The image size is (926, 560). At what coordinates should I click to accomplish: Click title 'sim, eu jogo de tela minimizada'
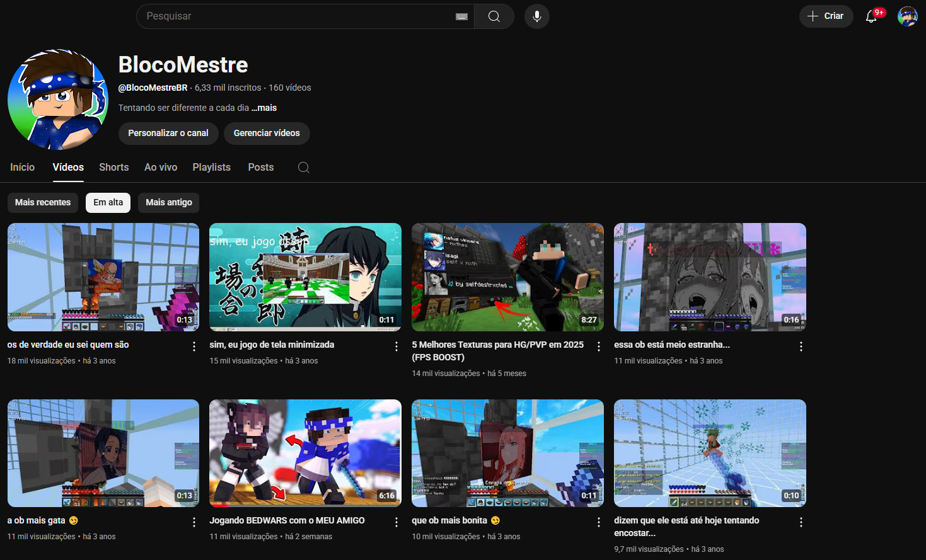tap(272, 345)
